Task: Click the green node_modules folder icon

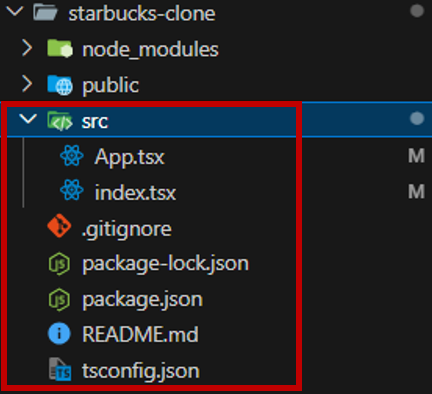Action: coord(60,49)
